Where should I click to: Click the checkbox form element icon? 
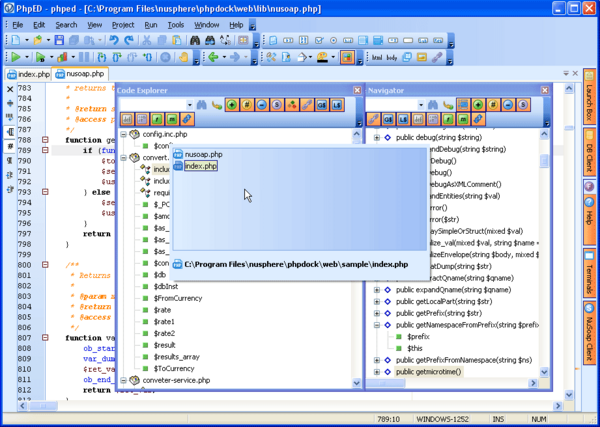pyautogui.click(x=319, y=40)
